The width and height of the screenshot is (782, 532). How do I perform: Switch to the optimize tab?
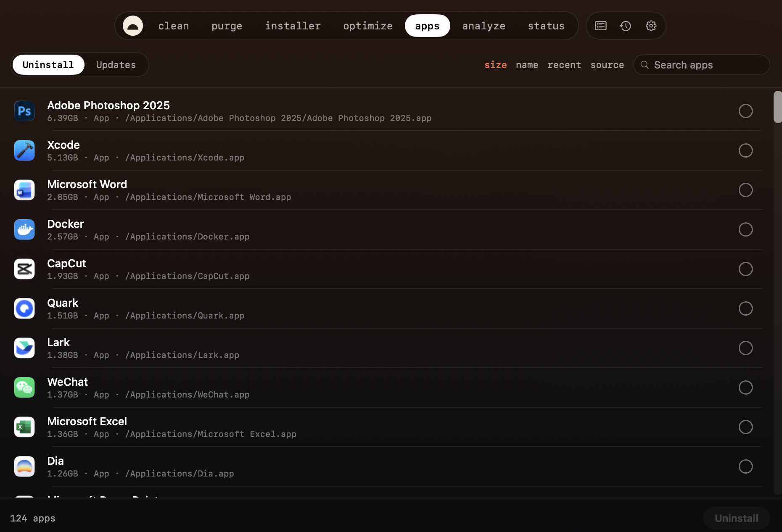(368, 26)
